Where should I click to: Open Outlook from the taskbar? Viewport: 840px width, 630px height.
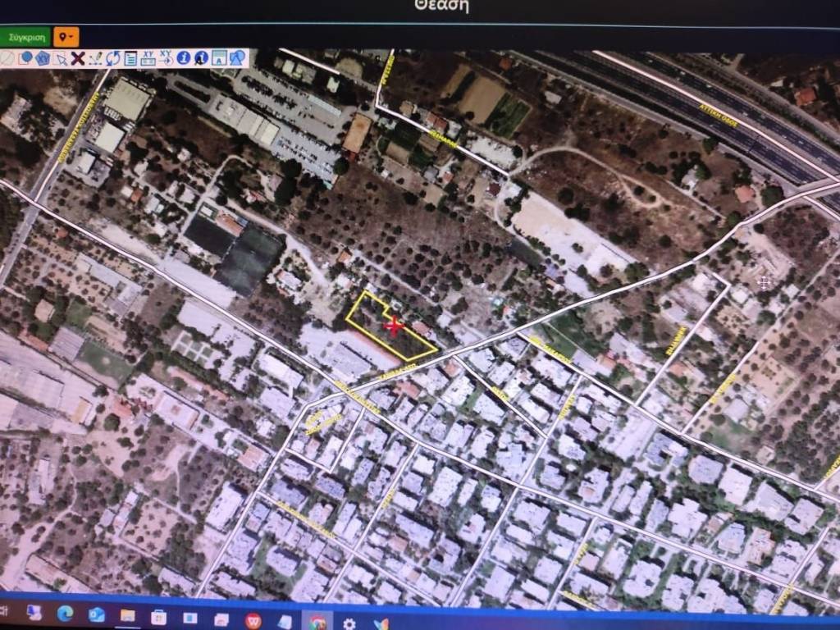(x=97, y=615)
